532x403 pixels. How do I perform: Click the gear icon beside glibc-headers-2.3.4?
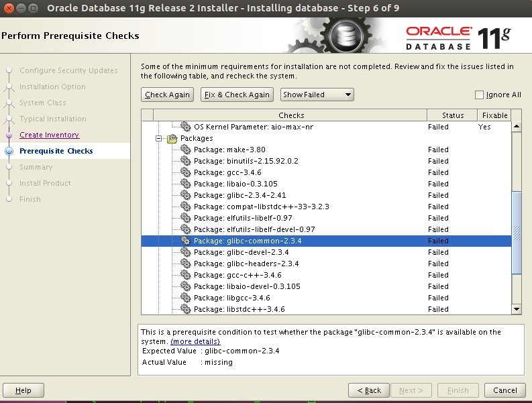coord(185,264)
